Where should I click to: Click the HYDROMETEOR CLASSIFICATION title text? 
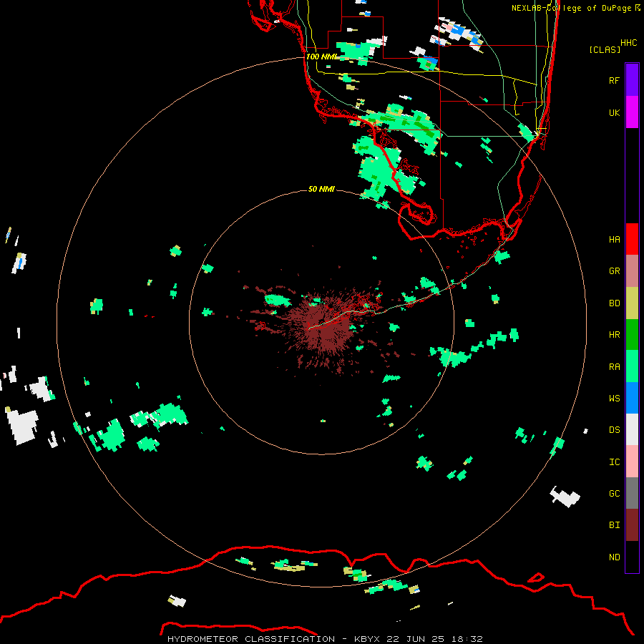click(251, 639)
